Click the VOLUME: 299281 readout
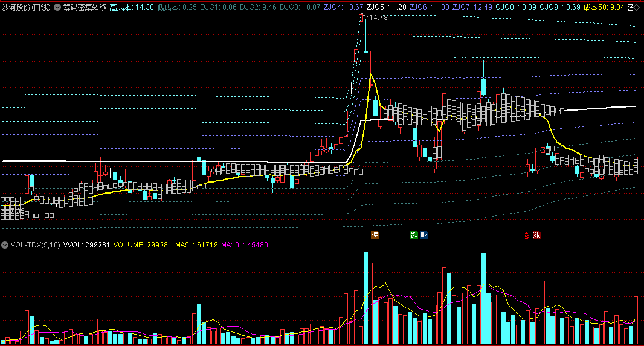The width and height of the screenshot is (644, 346). click(142, 245)
